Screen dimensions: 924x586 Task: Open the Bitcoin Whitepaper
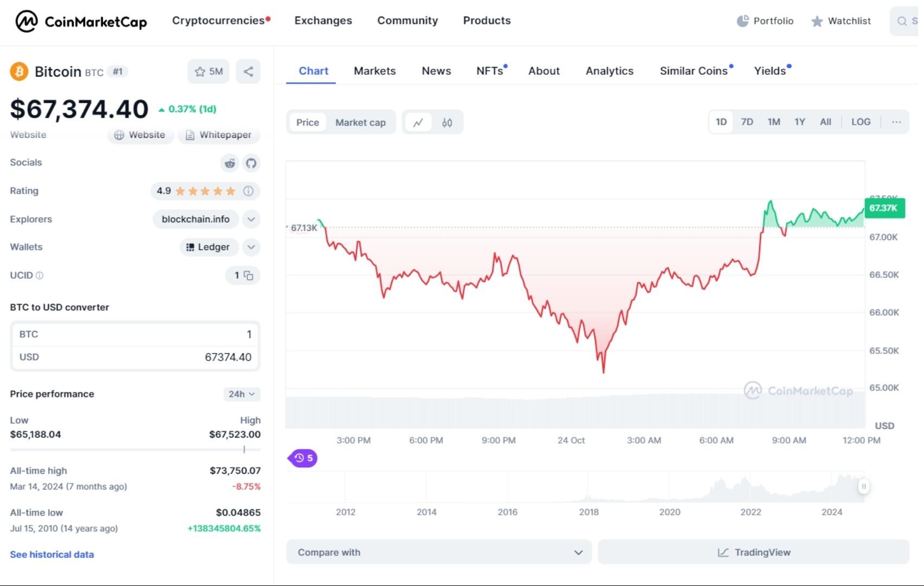219,135
